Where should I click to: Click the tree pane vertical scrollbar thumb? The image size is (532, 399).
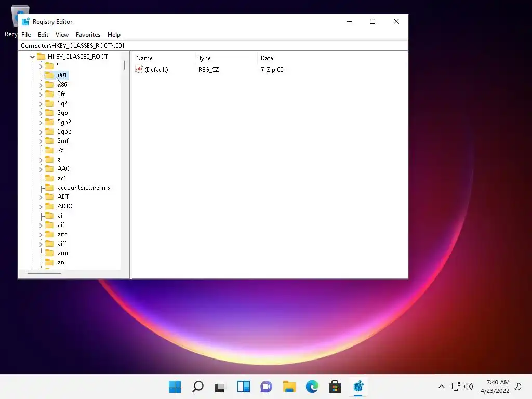(125, 65)
